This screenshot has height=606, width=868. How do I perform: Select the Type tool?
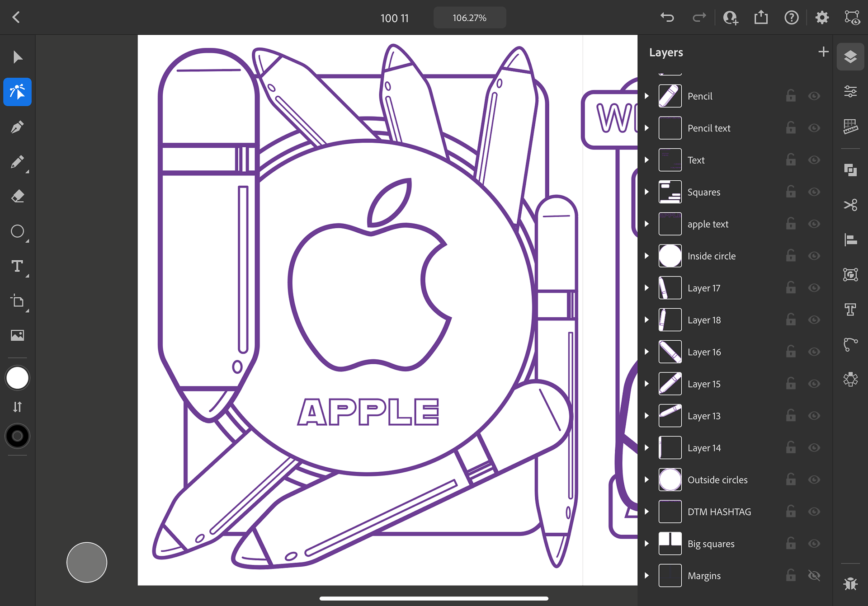[x=18, y=266]
